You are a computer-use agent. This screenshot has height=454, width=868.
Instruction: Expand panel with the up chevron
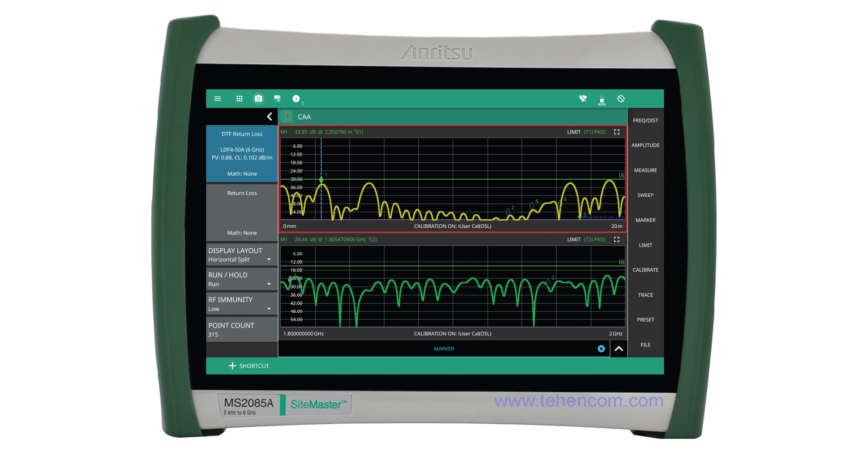[619, 349]
